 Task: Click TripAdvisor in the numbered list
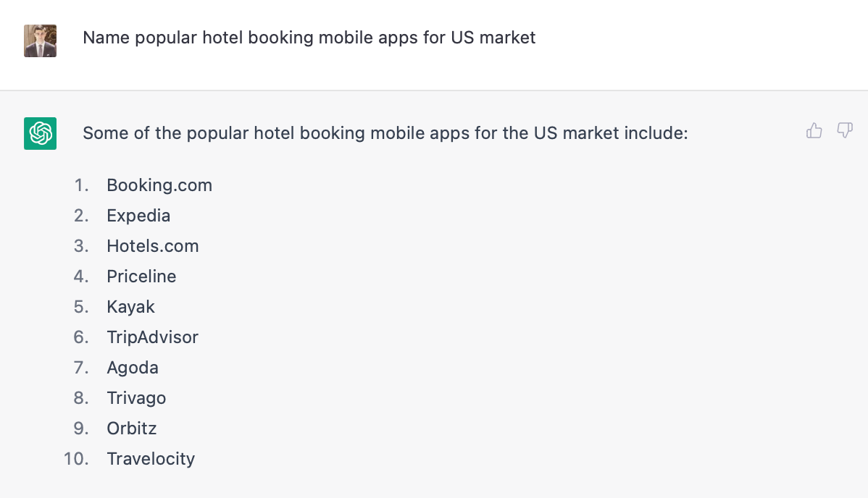152,337
